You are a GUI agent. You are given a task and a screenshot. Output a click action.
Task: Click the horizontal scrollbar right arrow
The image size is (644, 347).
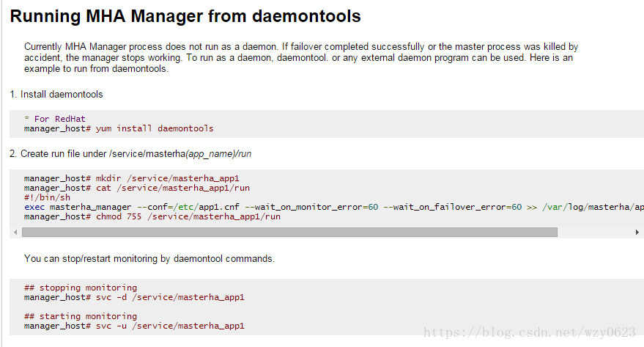(x=637, y=233)
